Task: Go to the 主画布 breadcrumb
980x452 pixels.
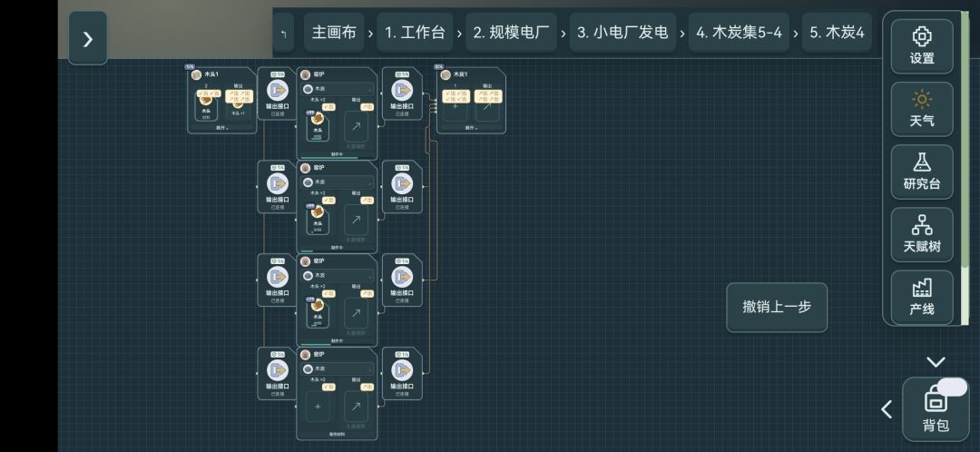Action: coord(334,33)
